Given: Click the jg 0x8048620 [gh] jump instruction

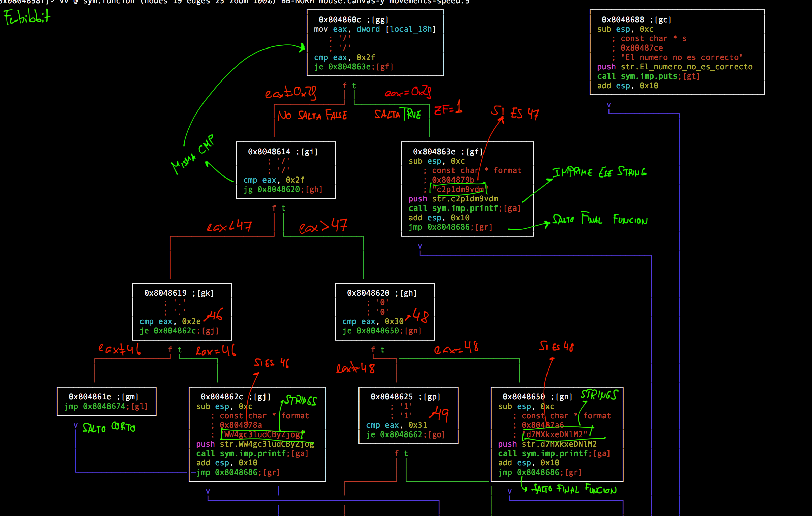Looking at the screenshot, I should tap(283, 189).
